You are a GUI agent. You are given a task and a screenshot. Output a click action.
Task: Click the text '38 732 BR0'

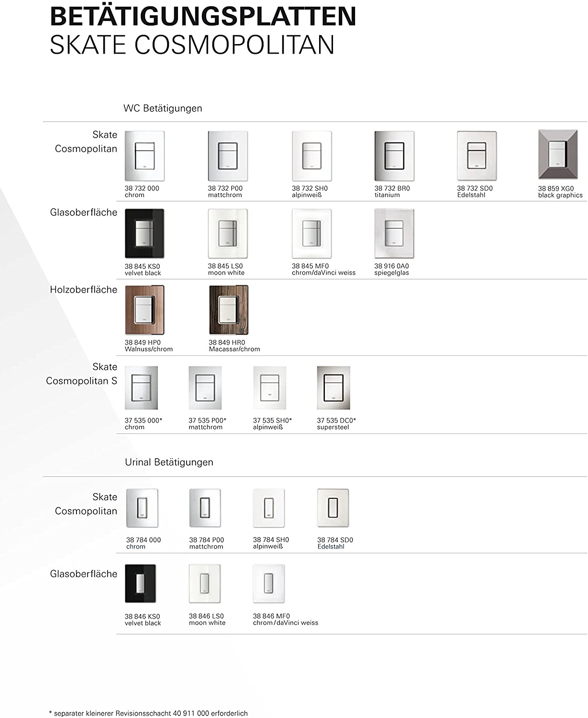[x=392, y=189]
